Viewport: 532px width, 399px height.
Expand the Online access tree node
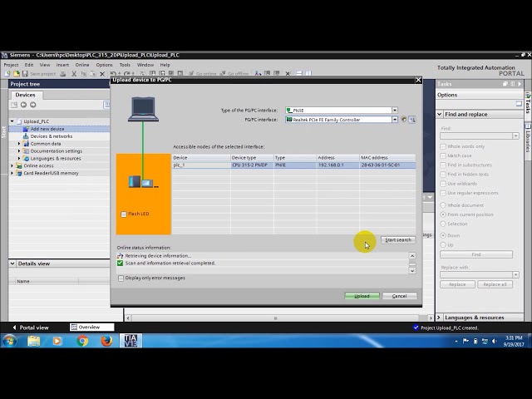point(12,165)
